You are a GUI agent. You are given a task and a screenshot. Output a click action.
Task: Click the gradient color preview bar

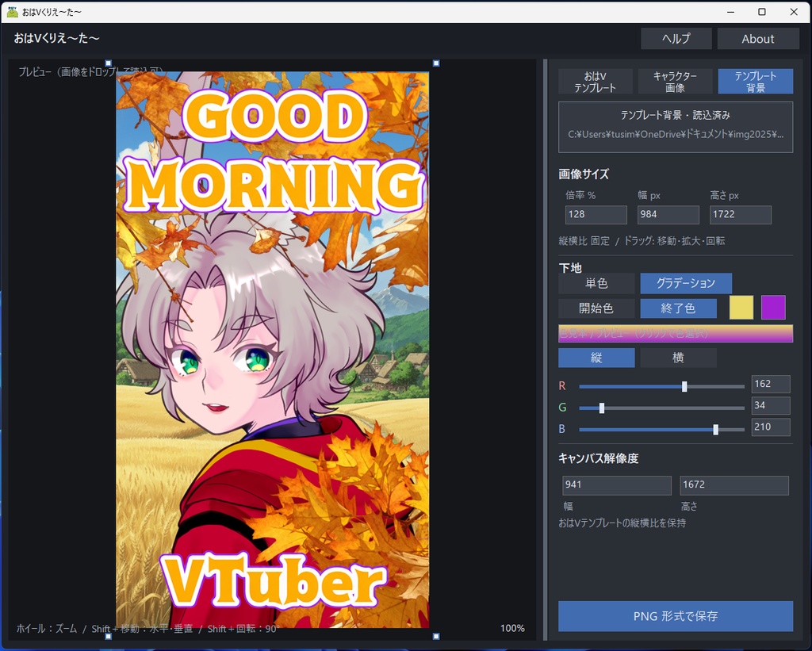pos(676,334)
